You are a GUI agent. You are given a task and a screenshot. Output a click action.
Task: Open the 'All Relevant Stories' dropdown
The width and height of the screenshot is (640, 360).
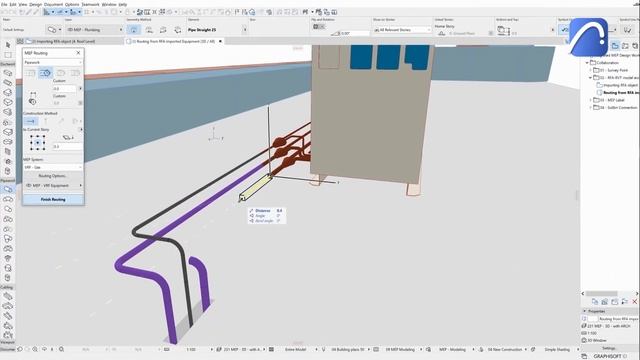(402, 30)
